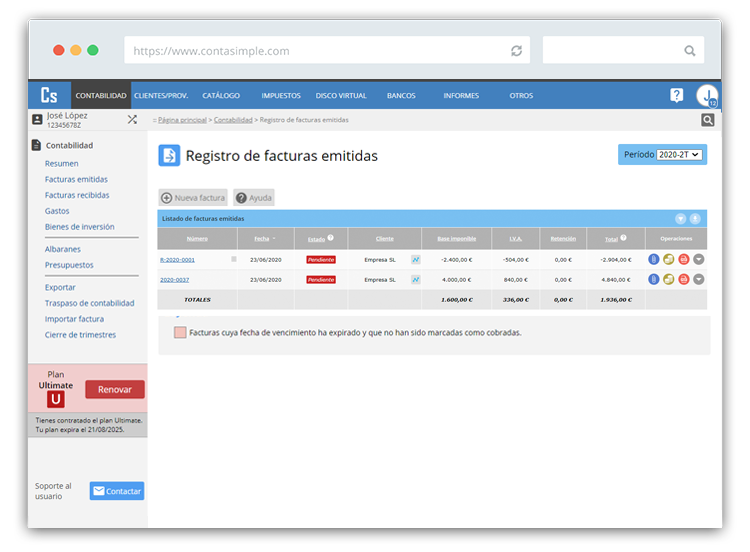Open Facturas emitidas in the sidebar
This screenshot has width=750, height=552.
pos(77,179)
